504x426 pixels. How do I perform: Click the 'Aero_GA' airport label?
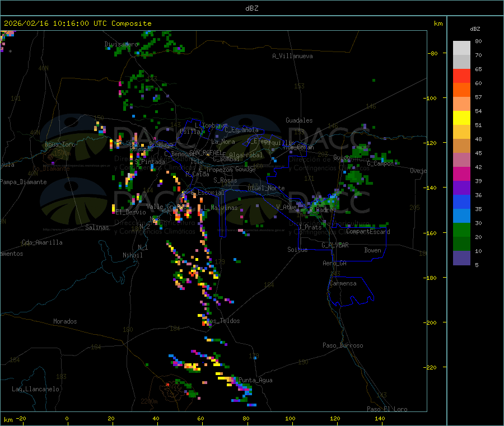tap(335, 263)
